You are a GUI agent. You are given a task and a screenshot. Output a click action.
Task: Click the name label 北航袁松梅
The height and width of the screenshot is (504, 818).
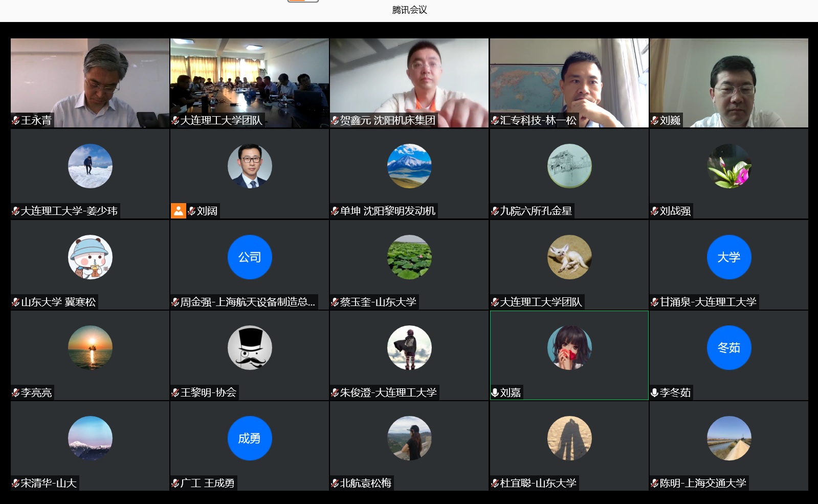pyautogui.click(x=366, y=483)
